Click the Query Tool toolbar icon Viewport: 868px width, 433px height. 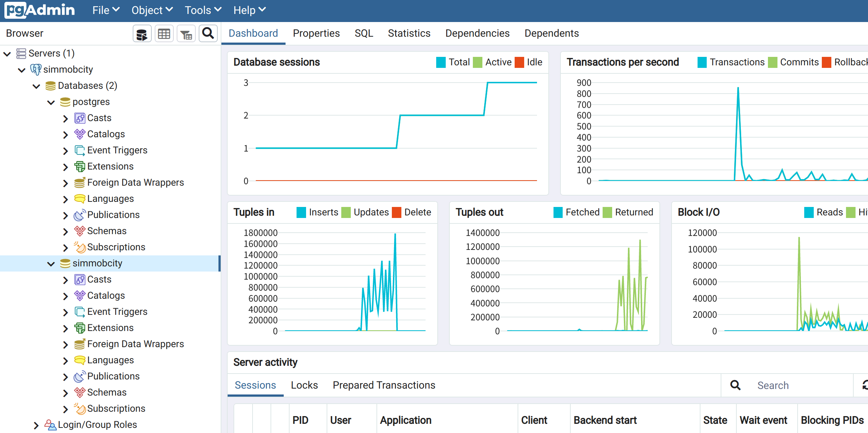[x=142, y=34]
